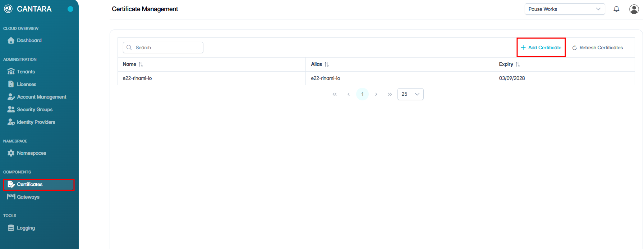Go to first page of results
Image resolution: width=644 pixels, height=249 pixels.
point(335,94)
